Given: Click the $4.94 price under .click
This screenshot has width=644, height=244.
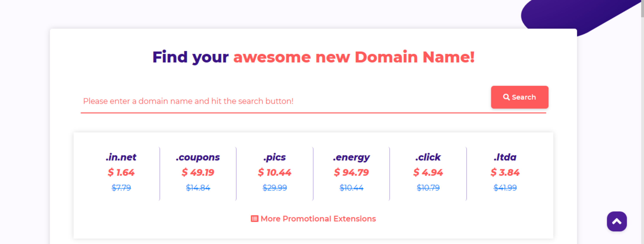Looking at the screenshot, I should click(x=428, y=172).
